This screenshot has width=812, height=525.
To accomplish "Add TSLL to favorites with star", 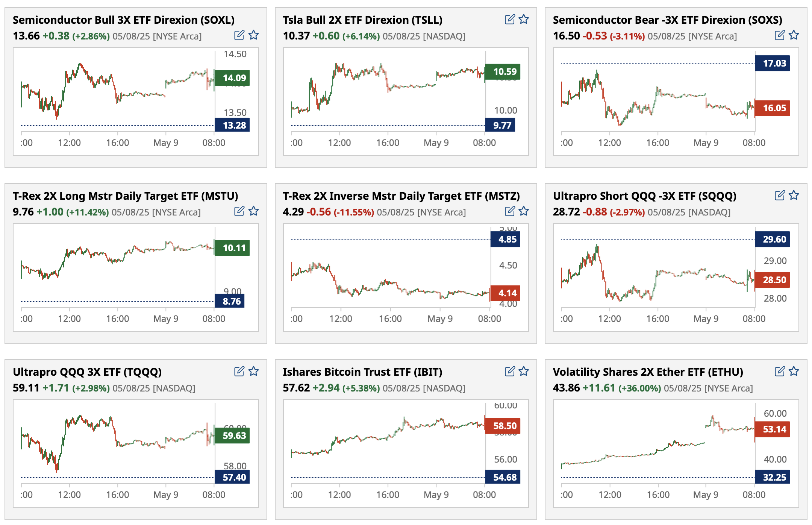I will [x=524, y=19].
